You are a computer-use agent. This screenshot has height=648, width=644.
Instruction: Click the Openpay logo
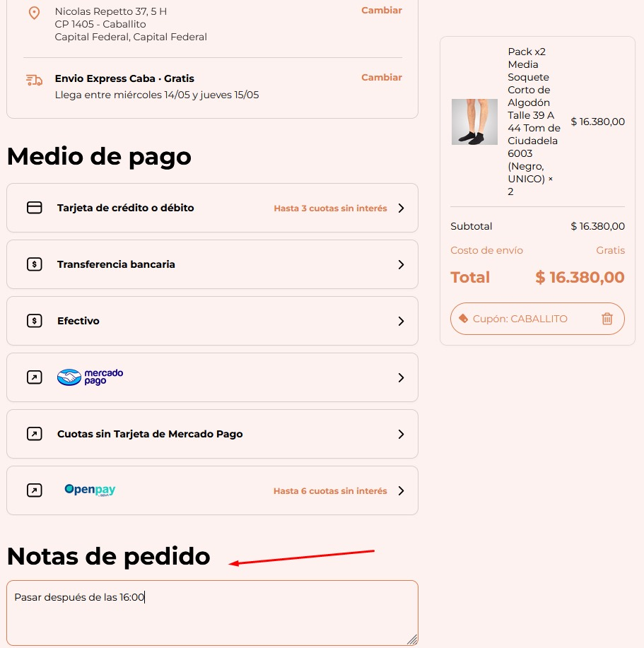pos(90,490)
